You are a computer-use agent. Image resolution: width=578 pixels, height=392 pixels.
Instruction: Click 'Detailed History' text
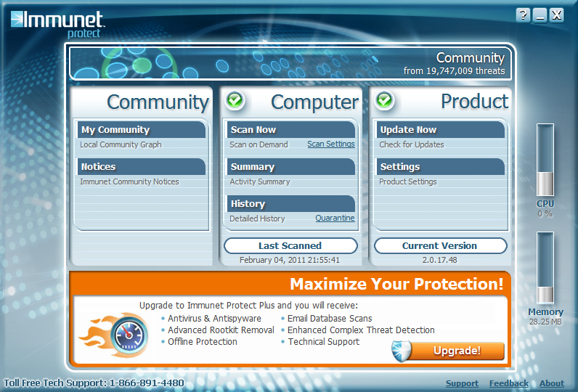click(257, 219)
